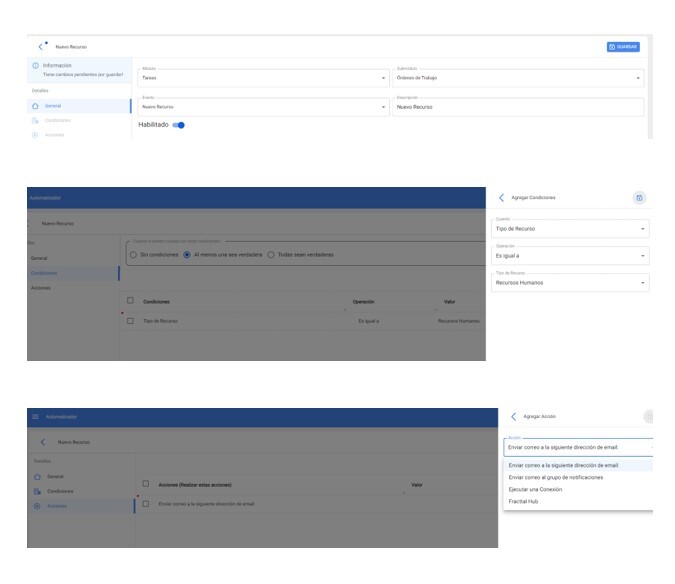Click the GUARDAR button
Image resolution: width=675 pixels, height=584 pixels.
pyautogui.click(x=622, y=46)
